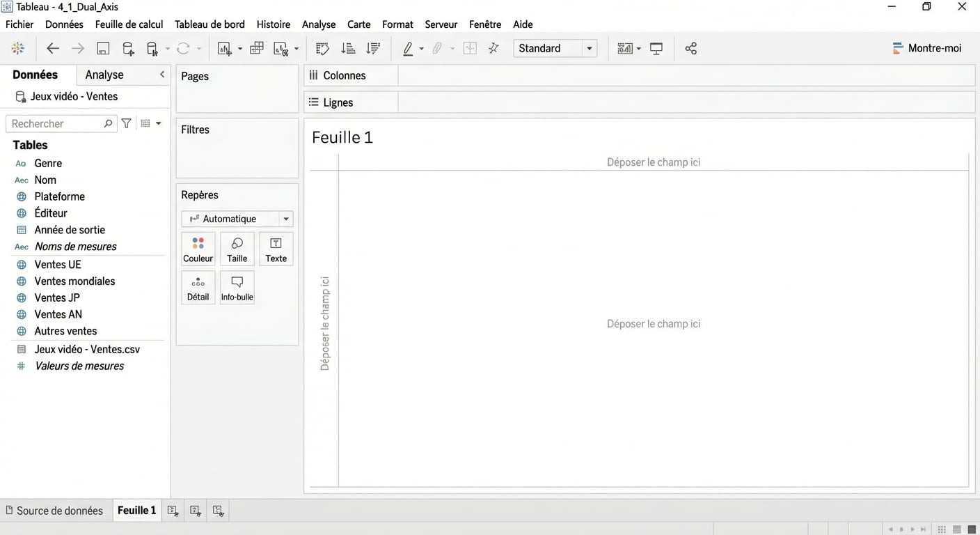Open the Fichier menu
This screenshot has width=980, height=535.
pyautogui.click(x=19, y=24)
